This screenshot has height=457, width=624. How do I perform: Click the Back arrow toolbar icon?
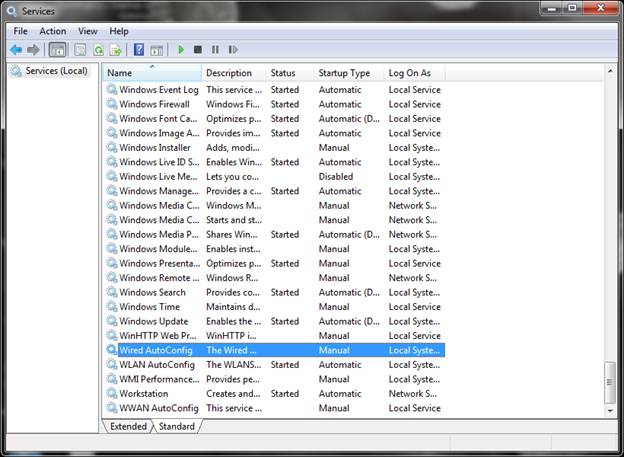coord(16,50)
